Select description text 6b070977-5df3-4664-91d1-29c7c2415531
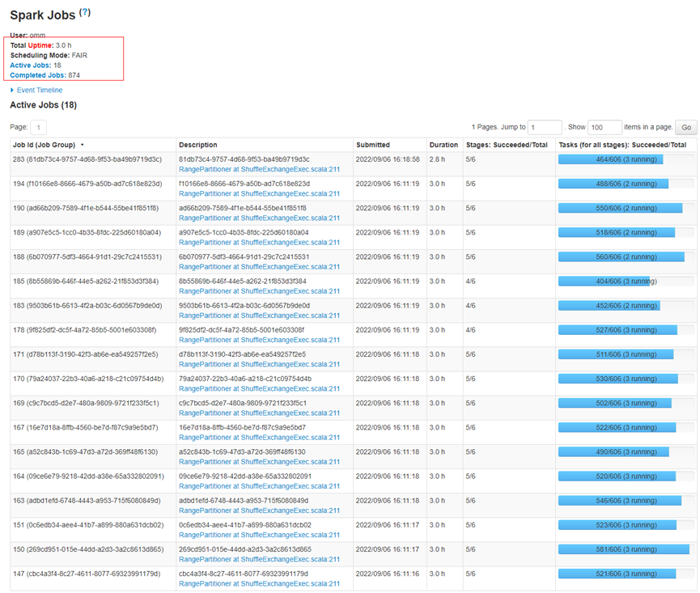Viewport: 700px width, 593px height. pos(244,257)
